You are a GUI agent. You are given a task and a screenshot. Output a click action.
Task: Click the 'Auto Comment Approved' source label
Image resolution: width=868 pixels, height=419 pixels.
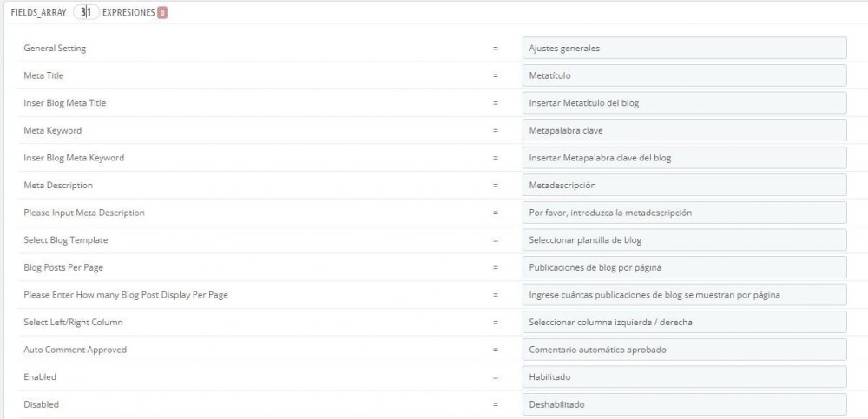(x=76, y=350)
